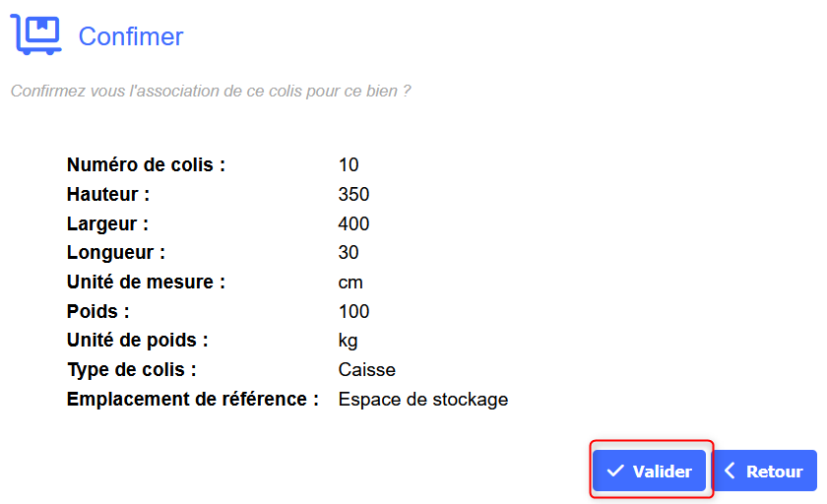Click the checkmark icon in Valider
The image size is (827, 504).
click(616, 472)
